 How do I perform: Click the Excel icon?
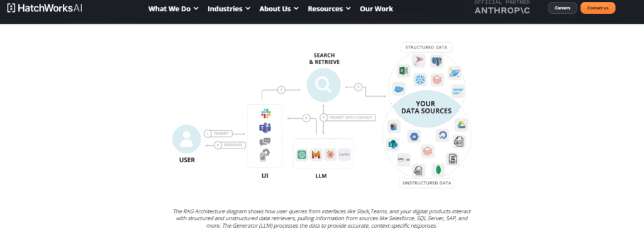403,71
